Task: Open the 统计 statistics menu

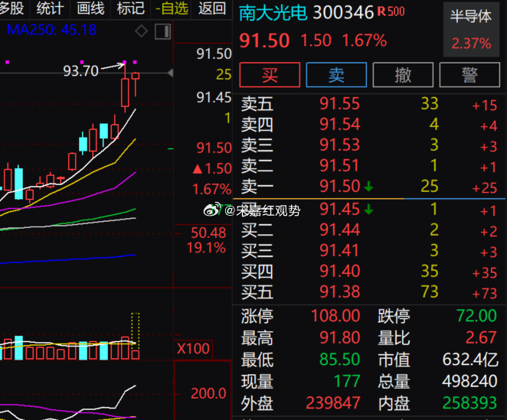Action: (50, 8)
